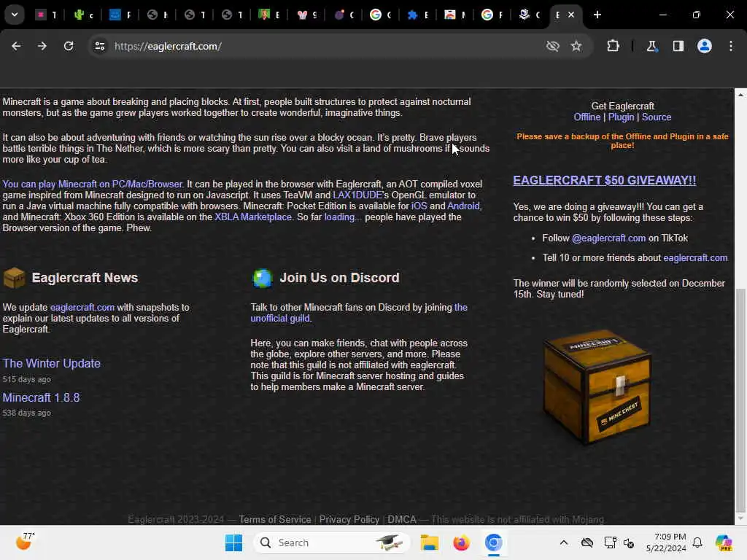Reload the eaglercraft page
747x560 pixels.
coord(69,46)
